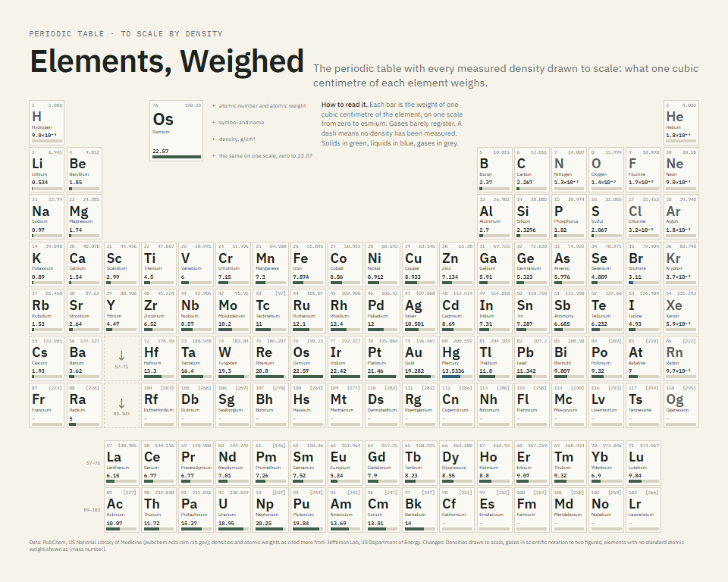Click the Lead element cell
This screenshot has width=728, height=582.
[x=532, y=358]
